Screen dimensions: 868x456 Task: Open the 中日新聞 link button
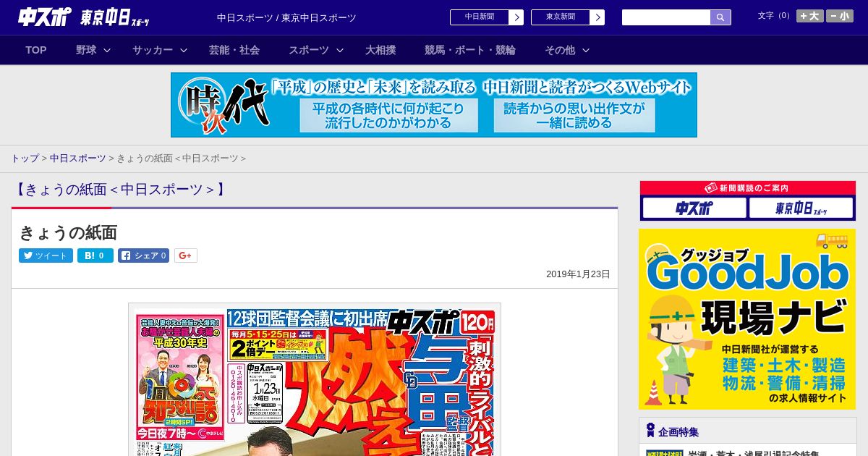tap(480, 17)
